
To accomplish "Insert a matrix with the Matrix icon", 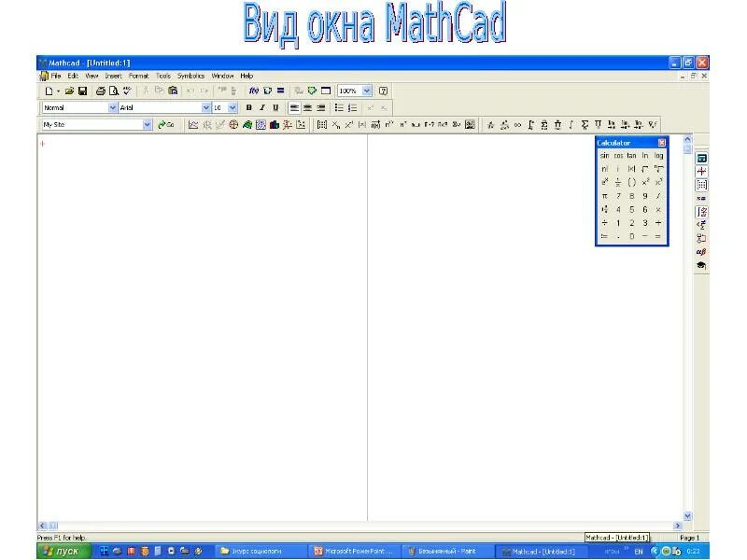I will coord(322,125).
